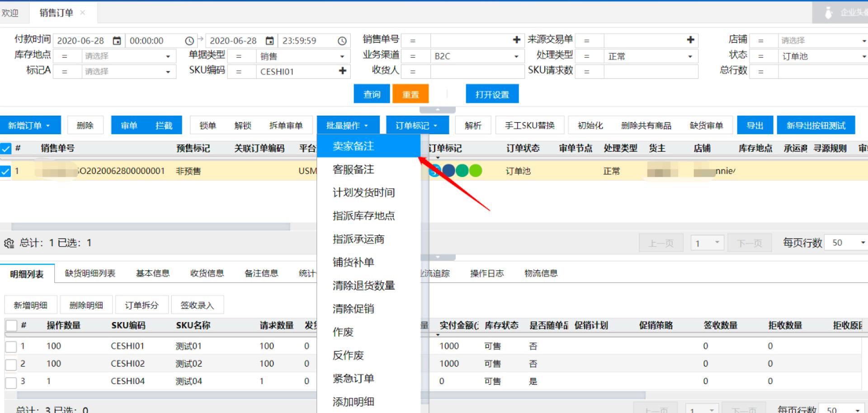Select 卖家备注 from the batch menu
The image size is (868, 413).
(x=353, y=146)
